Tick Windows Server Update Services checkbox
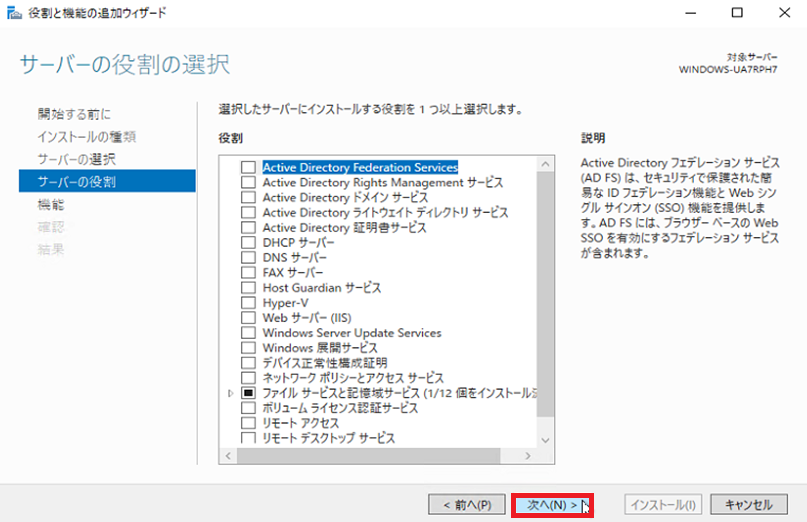Screen dimensions: 807x522 coord(248,333)
